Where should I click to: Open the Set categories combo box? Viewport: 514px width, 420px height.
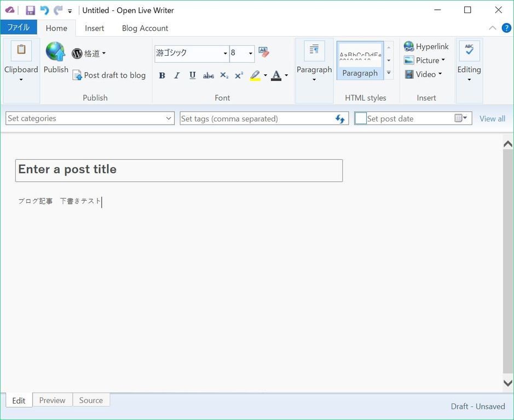point(90,118)
